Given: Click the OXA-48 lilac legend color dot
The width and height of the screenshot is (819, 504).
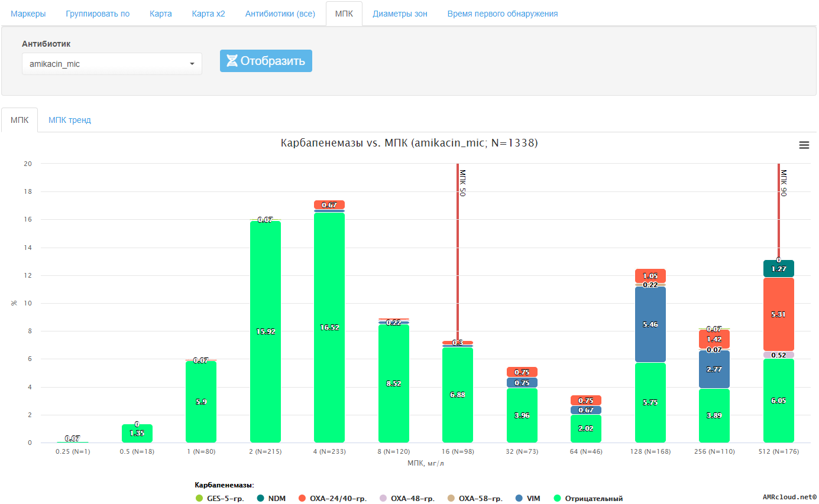Looking at the screenshot, I should [x=383, y=498].
